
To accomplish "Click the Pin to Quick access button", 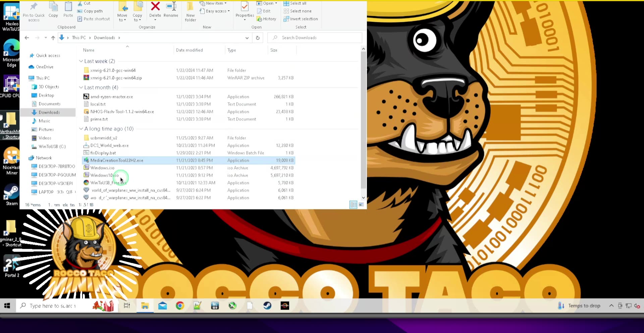I will [x=33, y=12].
